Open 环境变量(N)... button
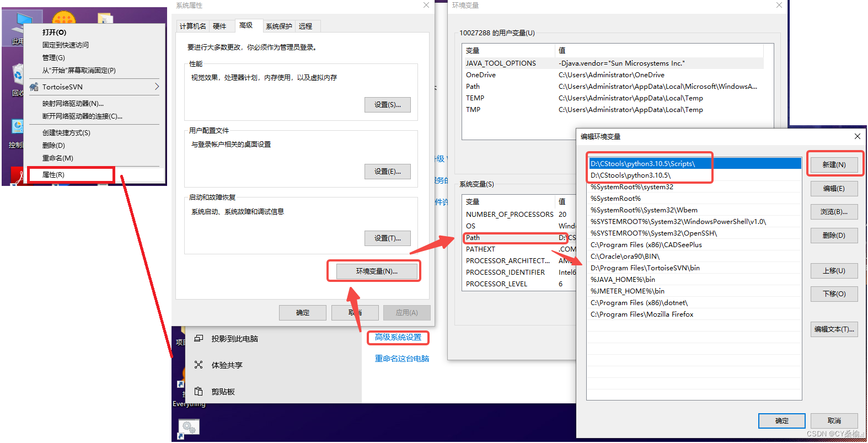 pos(377,271)
